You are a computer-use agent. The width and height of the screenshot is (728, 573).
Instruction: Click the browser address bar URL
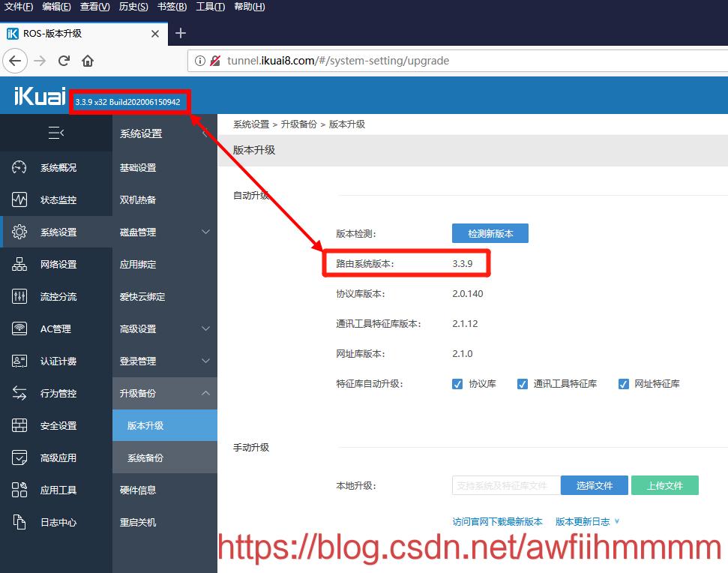pos(338,61)
